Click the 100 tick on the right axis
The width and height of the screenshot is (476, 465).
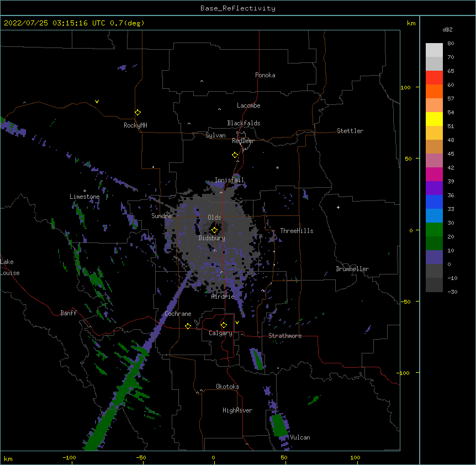tap(405, 87)
